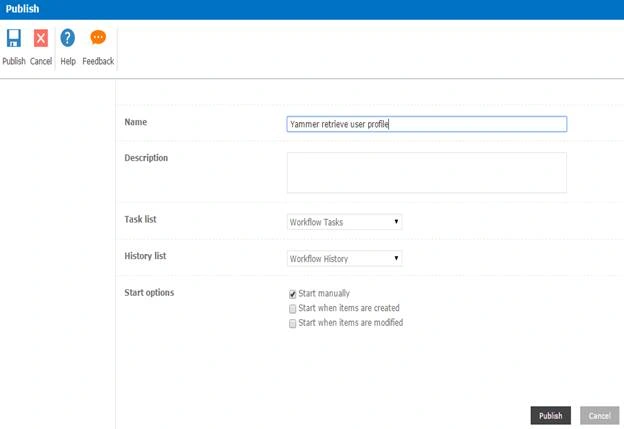Click the red Cancel X icon in toolbar
Screen dimensions: 624x429
point(41,38)
